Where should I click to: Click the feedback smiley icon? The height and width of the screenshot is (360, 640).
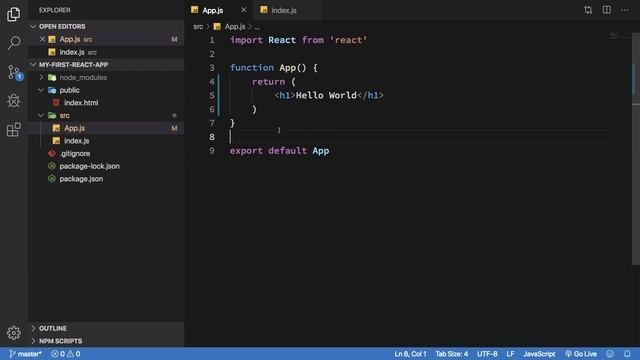[x=610, y=353]
